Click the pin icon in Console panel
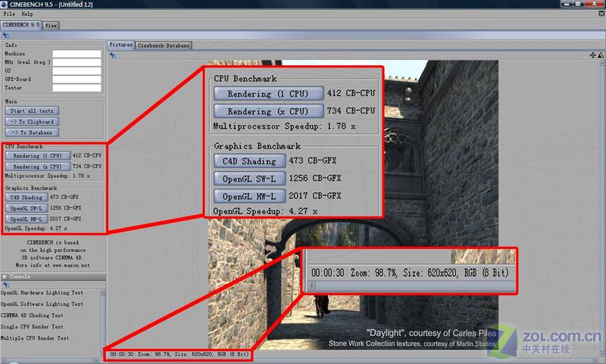The image size is (606, 364). point(6,285)
